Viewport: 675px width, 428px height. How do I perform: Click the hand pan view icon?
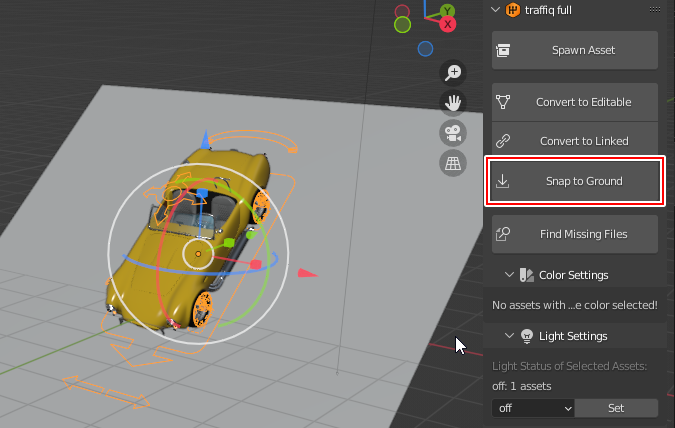[x=453, y=102]
